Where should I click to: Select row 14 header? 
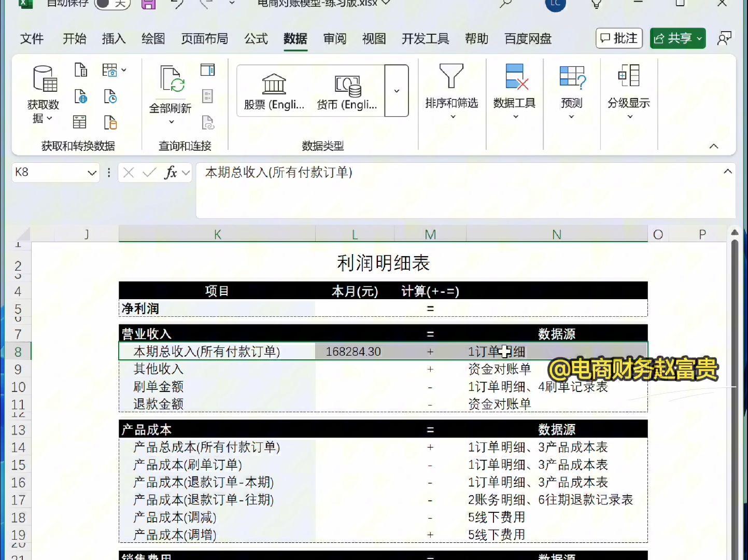18,447
